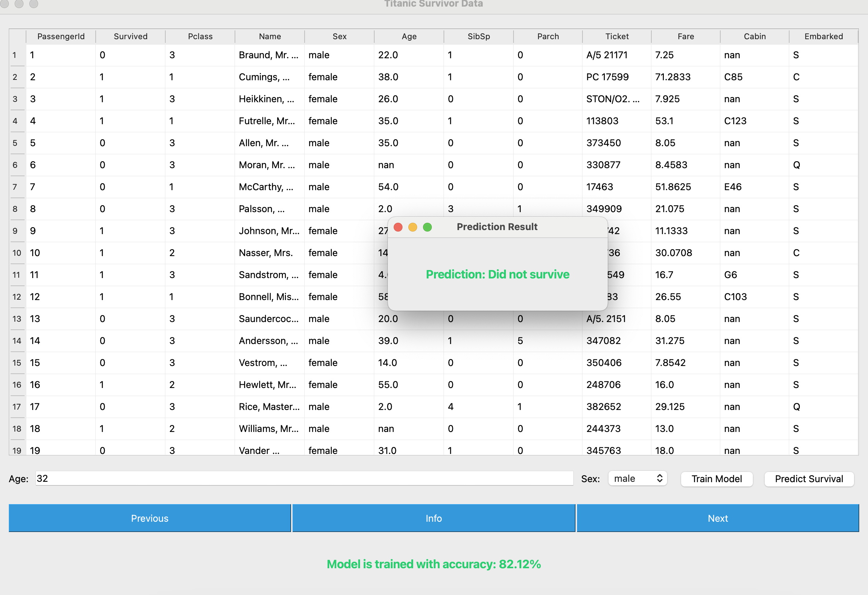Click the name cell 'Hewlett, Mr...'
868x595 pixels.
pos(270,385)
